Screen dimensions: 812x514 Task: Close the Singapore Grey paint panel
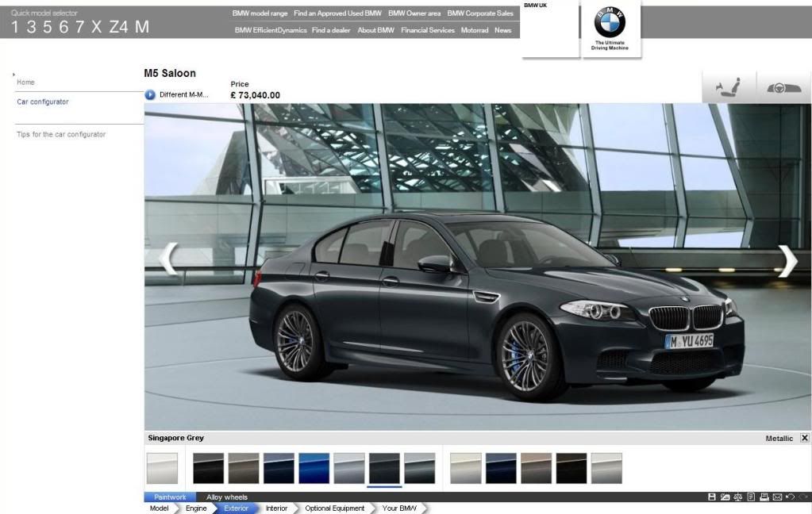click(804, 438)
